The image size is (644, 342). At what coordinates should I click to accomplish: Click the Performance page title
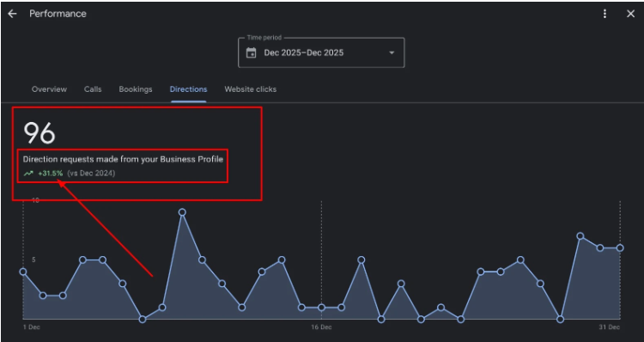click(58, 14)
